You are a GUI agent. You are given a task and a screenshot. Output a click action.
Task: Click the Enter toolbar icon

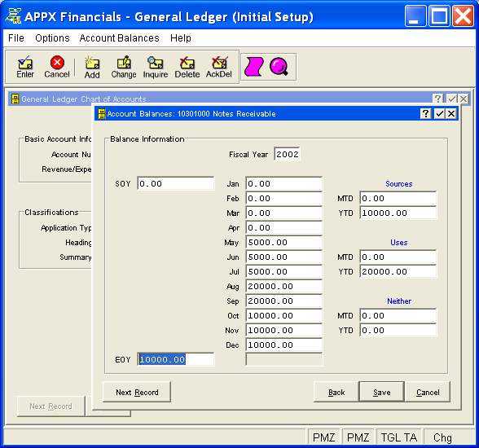click(x=25, y=67)
